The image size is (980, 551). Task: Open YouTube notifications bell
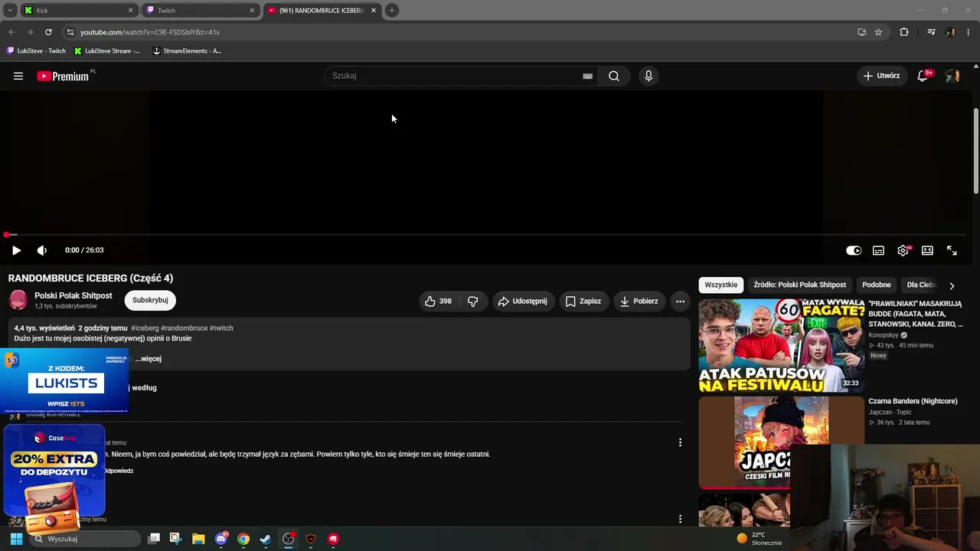pos(923,75)
